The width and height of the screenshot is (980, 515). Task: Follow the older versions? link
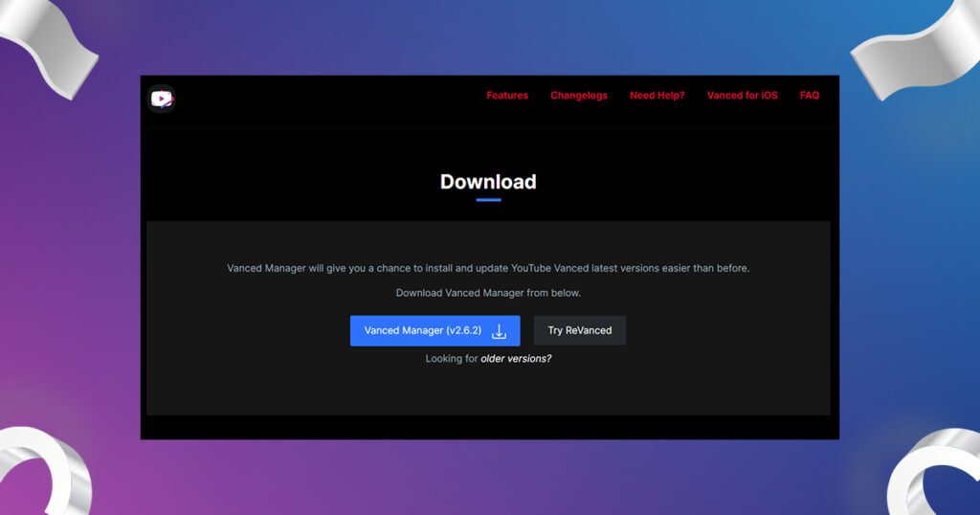tap(516, 359)
